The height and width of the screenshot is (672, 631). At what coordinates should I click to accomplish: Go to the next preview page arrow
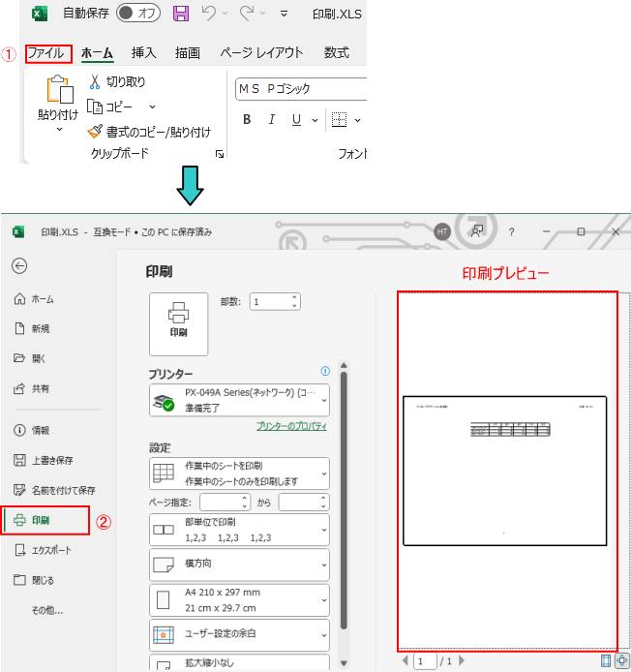[x=462, y=660]
